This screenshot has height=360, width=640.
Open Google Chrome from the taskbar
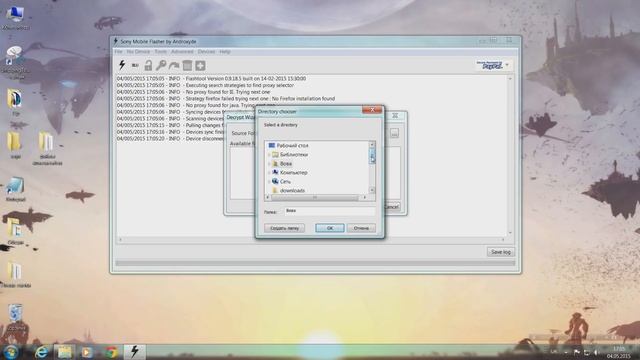click(110, 352)
